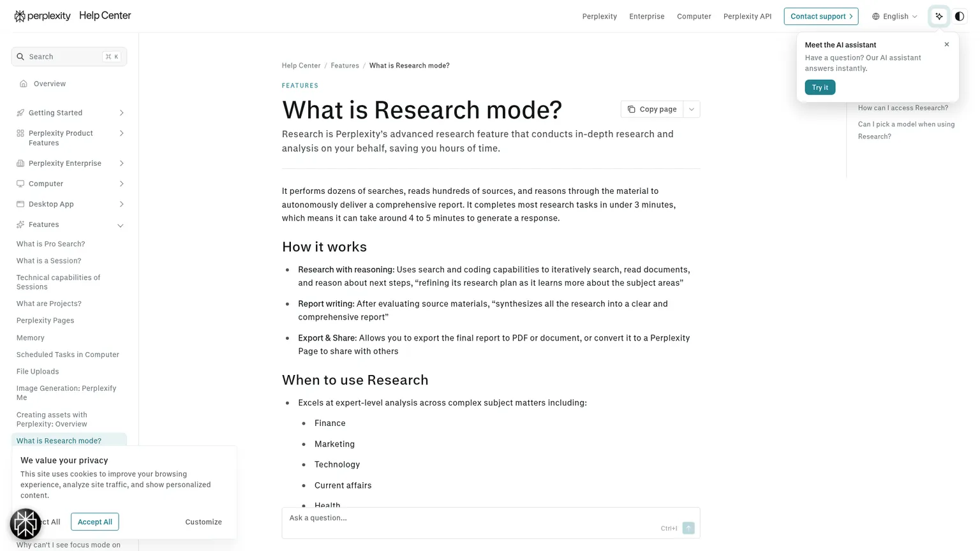Expand the Getting Started section chevron

pyautogui.click(x=121, y=113)
